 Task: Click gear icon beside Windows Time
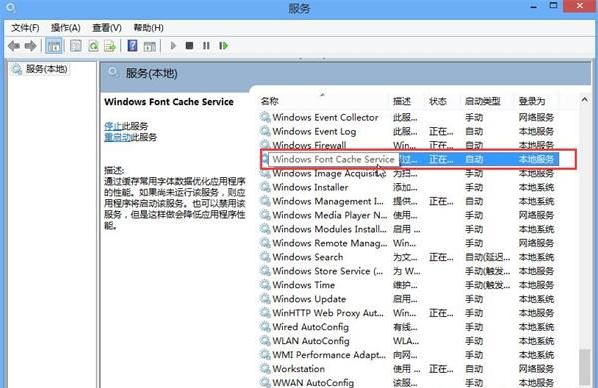coord(265,285)
